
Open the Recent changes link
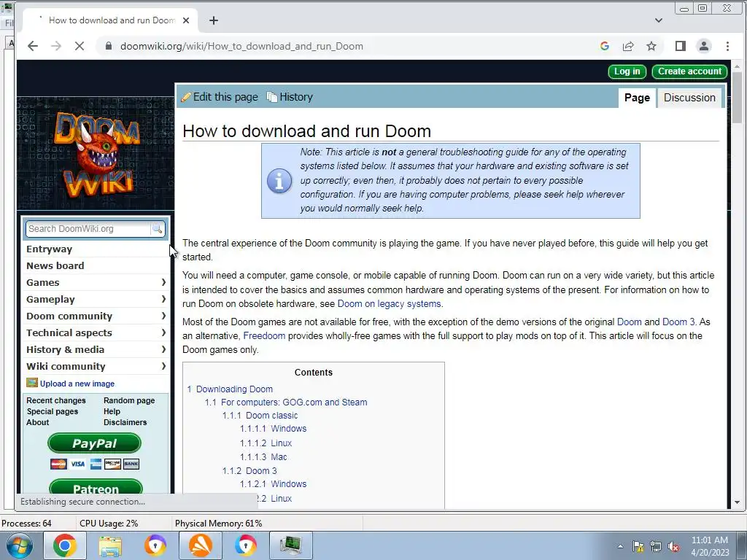(56, 400)
